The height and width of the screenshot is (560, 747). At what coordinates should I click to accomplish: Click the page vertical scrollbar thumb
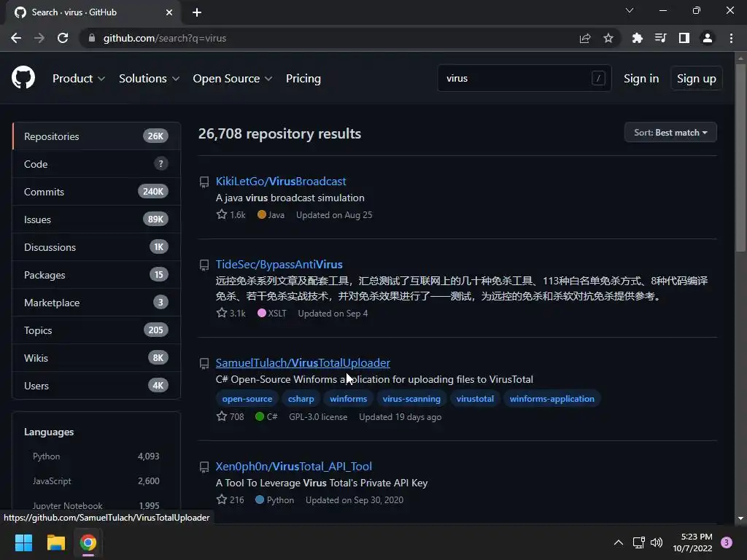click(740, 157)
